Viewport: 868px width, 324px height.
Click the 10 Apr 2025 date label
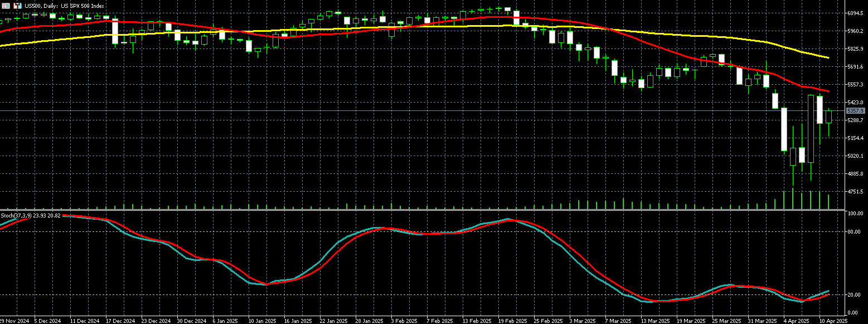coord(832,321)
